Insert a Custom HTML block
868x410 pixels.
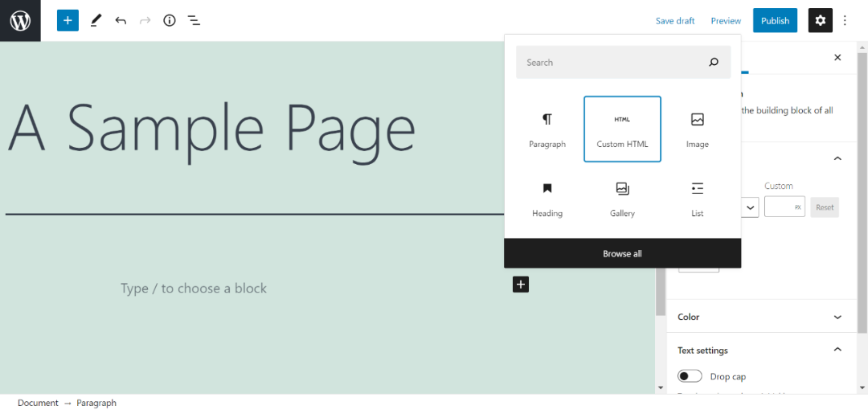(622, 129)
